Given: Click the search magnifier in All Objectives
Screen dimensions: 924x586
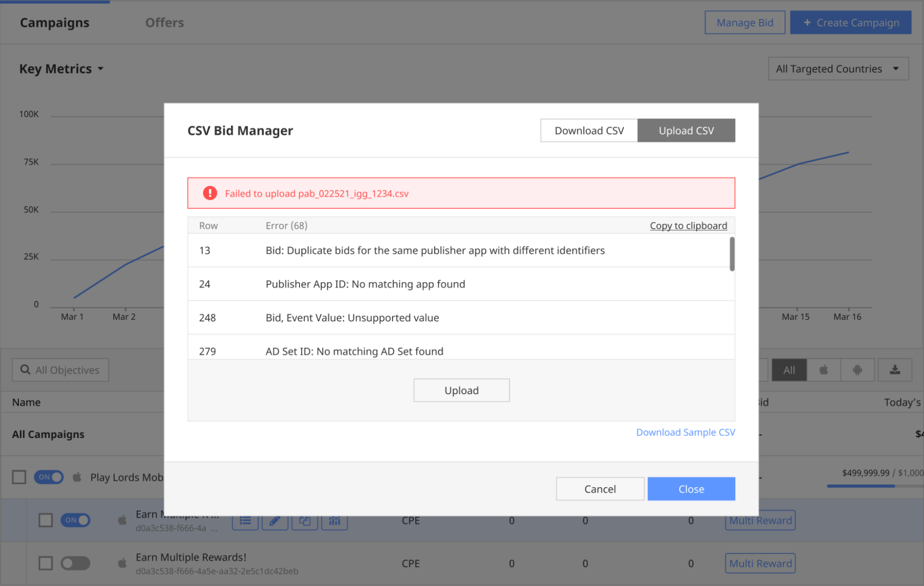Looking at the screenshot, I should click(x=25, y=370).
